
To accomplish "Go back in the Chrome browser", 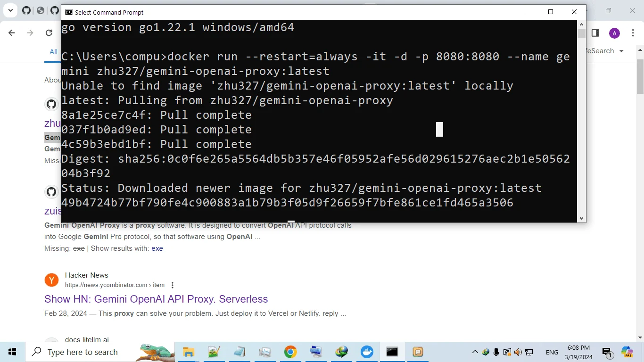I will point(12,33).
